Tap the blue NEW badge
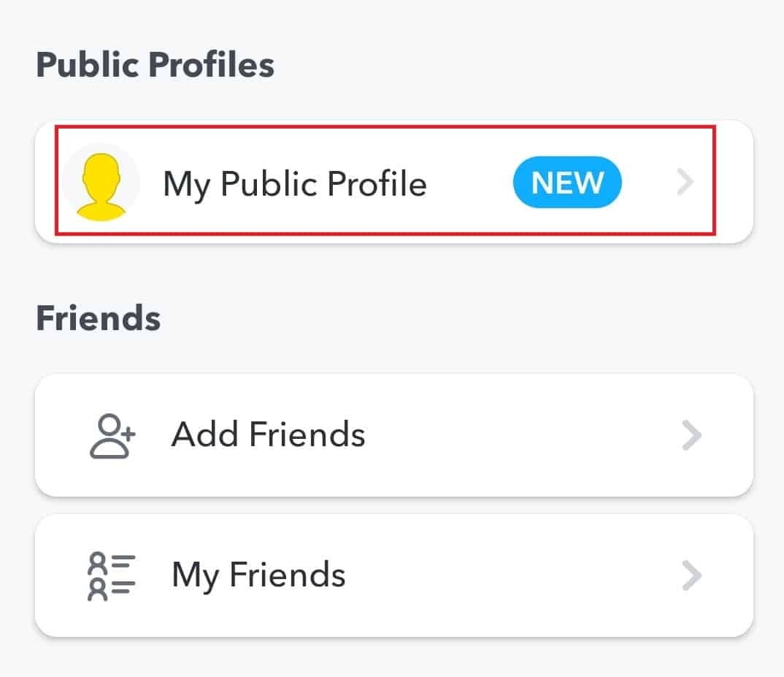784x677 pixels. (x=567, y=183)
